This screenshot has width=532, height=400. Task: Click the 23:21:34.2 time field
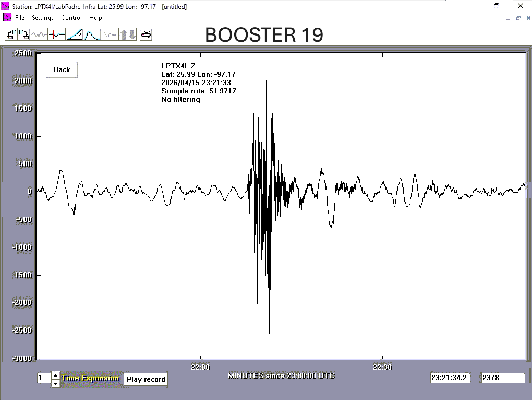point(450,378)
